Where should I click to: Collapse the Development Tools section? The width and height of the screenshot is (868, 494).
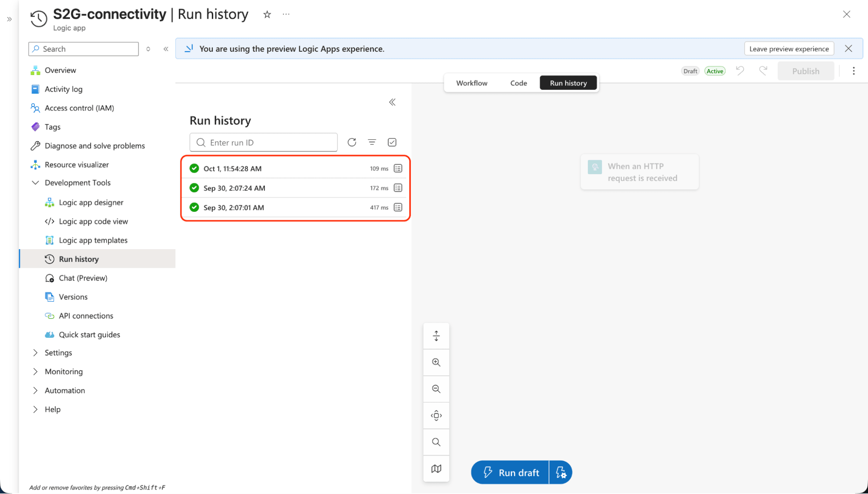(x=35, y=183)
